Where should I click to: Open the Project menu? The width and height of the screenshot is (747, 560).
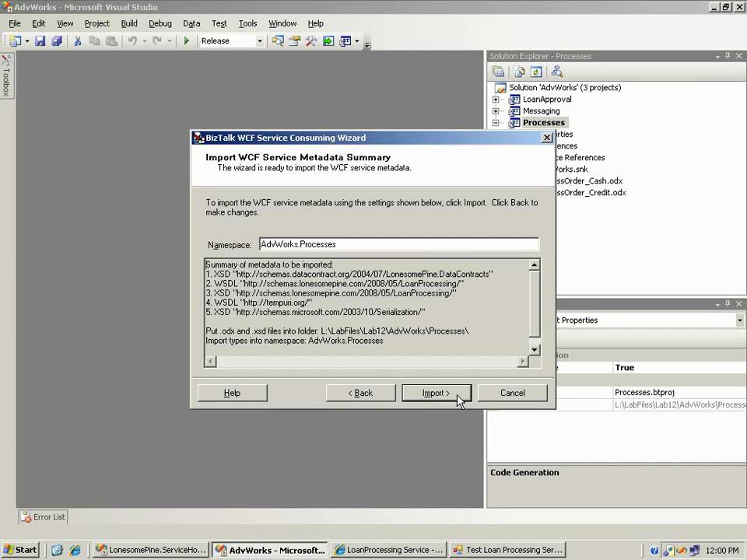(96, 23)
